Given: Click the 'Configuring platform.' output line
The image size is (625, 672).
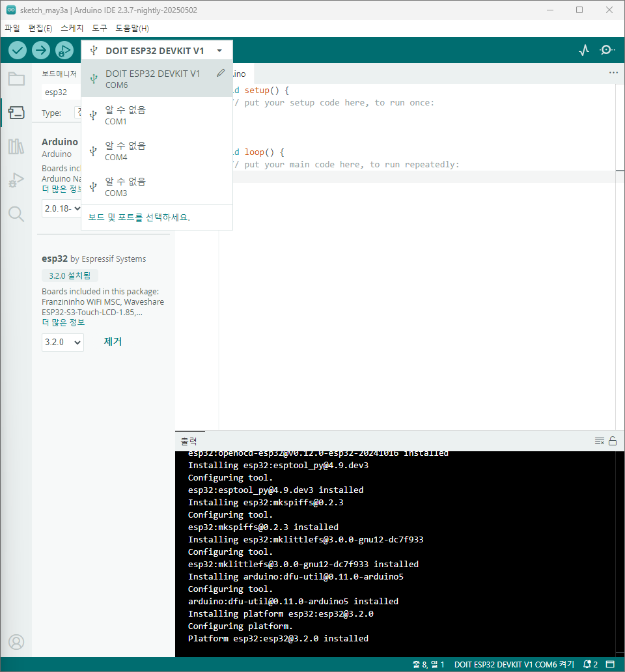Looking at the screenshot, I should 240,626.
